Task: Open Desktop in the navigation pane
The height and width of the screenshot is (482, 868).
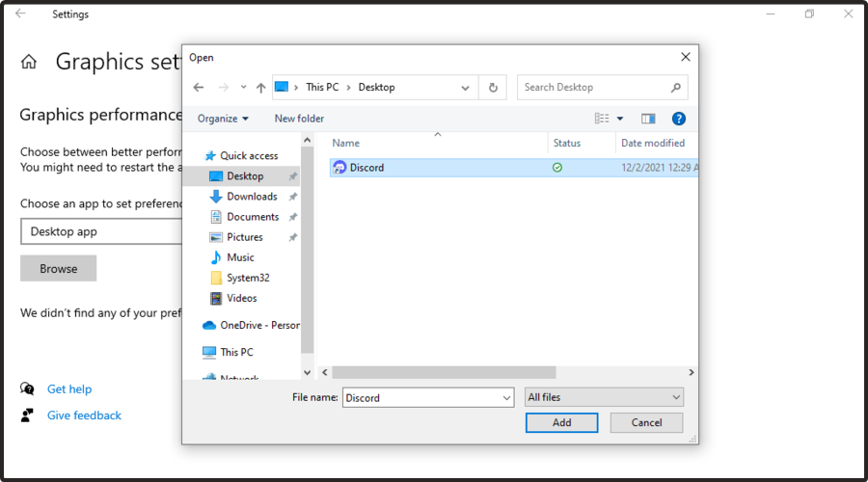Action: 245,176
